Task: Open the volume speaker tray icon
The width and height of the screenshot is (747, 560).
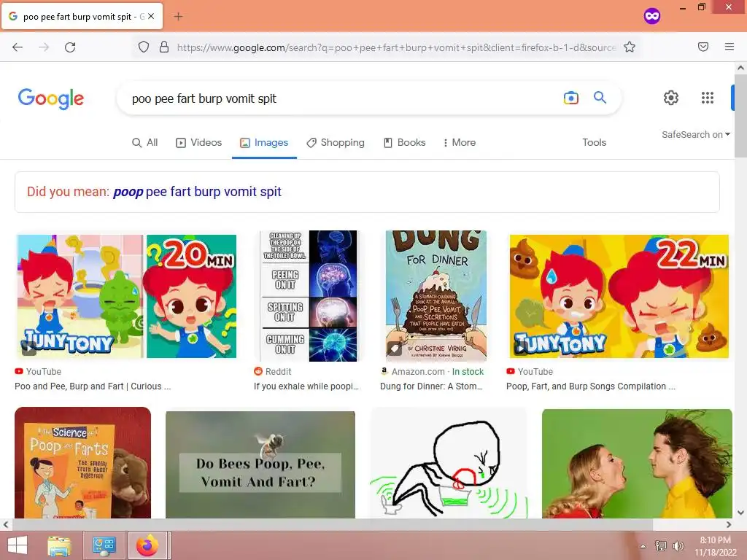Action: point(678,546)
